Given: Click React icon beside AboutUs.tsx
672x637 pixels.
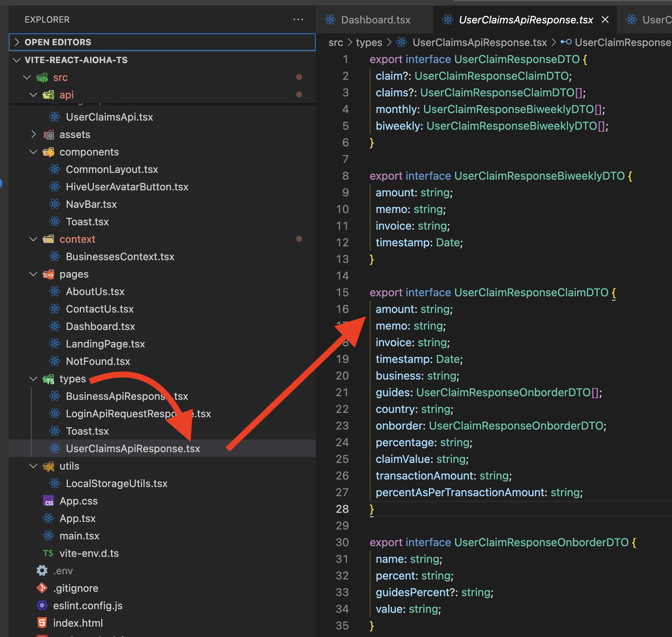Looking at the screenshot, I should click(x=55, y=292).
